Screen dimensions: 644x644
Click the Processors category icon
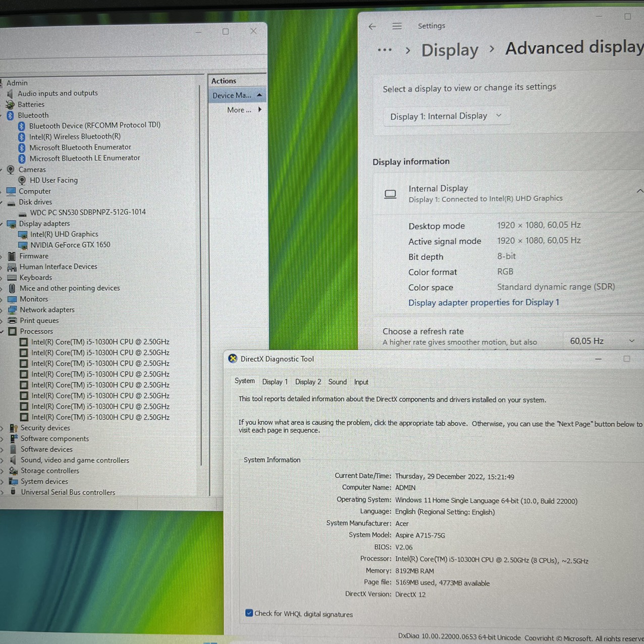13,332
